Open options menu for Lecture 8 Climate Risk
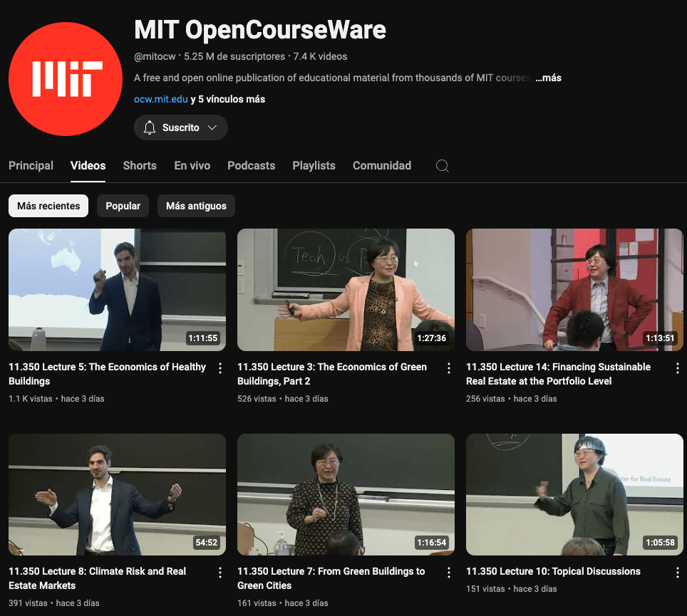This screenshot has width=687, height=616. pyautogui.click(x=220, y=573)
